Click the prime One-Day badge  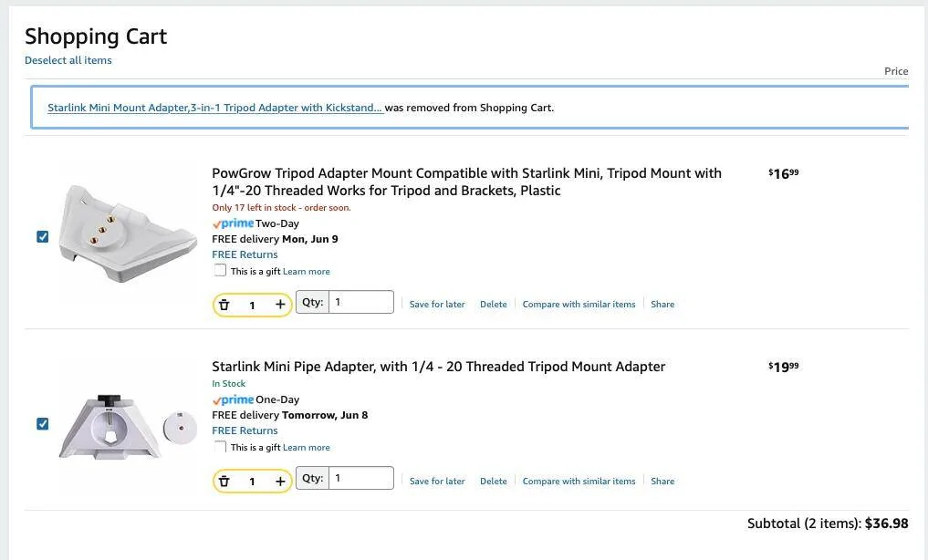pos(255,399)
